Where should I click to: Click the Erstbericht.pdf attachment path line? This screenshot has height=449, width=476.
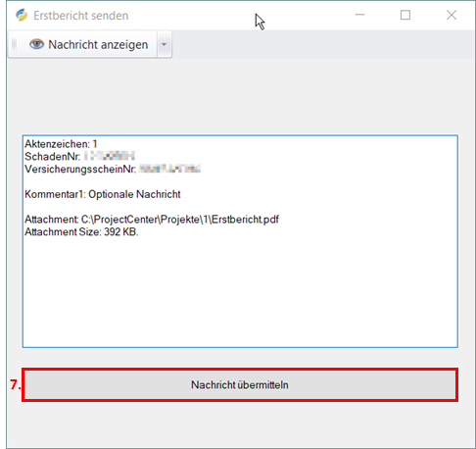click(152, 220)
